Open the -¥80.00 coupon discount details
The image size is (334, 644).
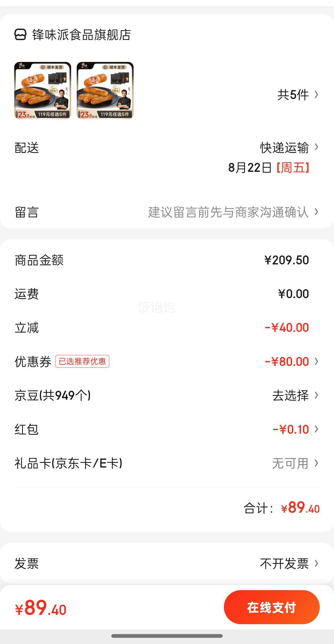point(287,361)
